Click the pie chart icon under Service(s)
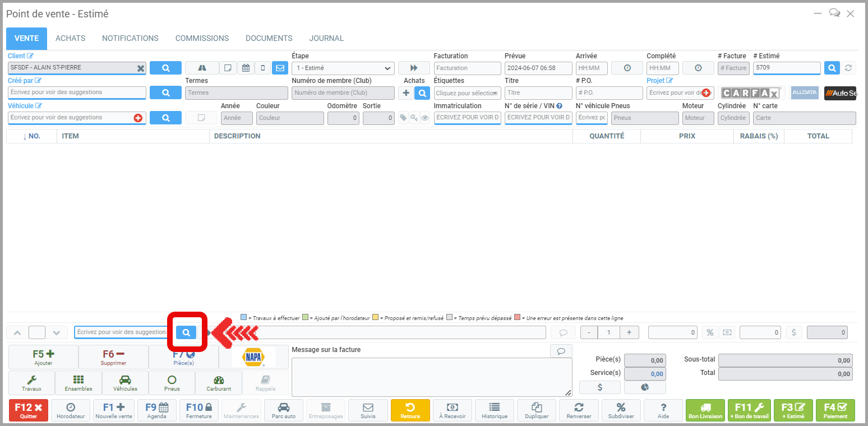 [645, 387]
